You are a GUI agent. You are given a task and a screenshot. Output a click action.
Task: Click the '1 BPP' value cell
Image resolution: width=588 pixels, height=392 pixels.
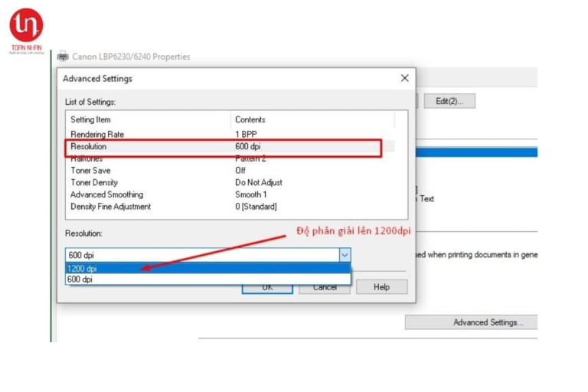tap(246, 134)
